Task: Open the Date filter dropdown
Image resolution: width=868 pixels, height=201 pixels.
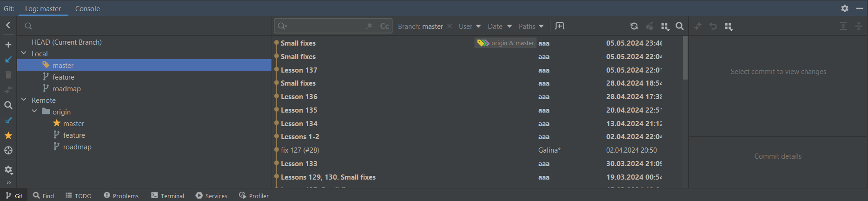Action: (x=500, y=27)
